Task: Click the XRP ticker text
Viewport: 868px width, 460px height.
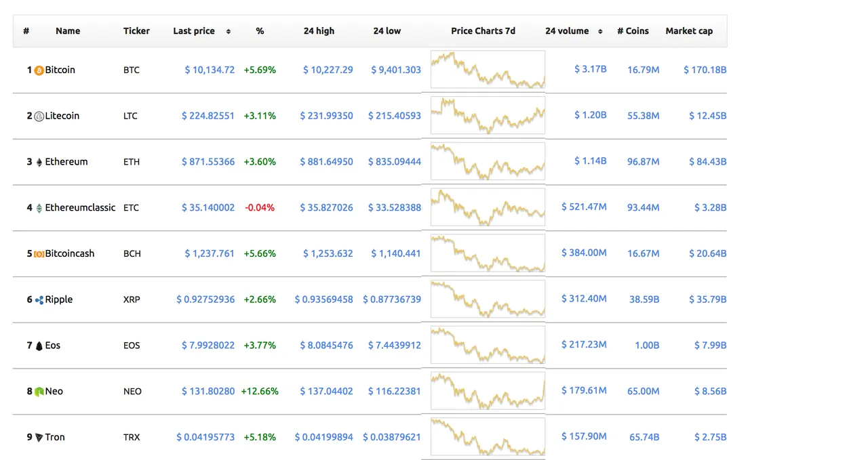Action: click(x=132, y=299)
